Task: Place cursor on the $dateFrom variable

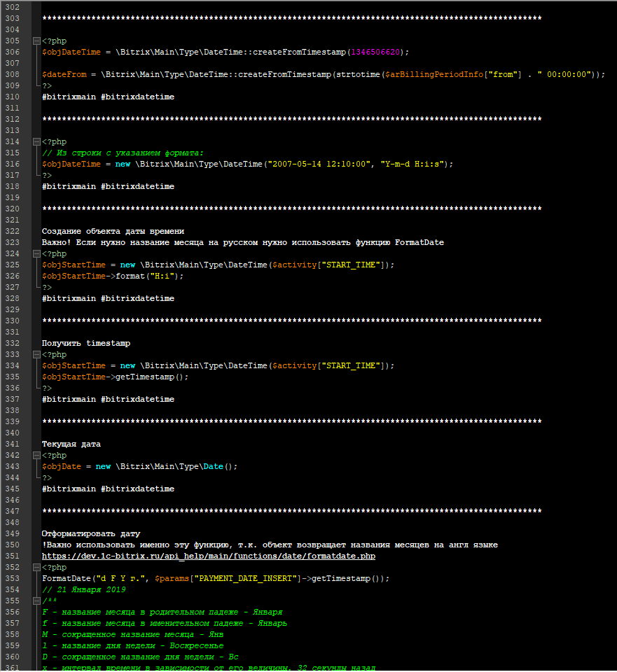Action: pos(64,74)
